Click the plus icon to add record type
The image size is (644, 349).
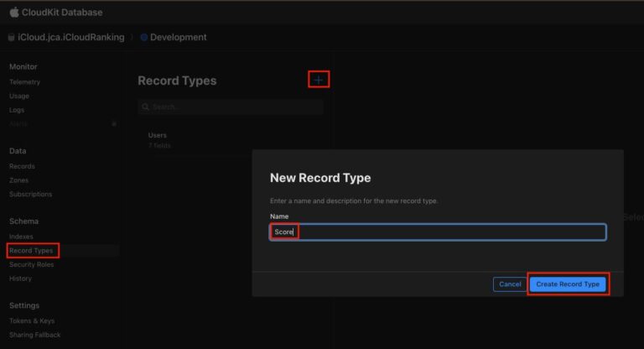(319, 80)
